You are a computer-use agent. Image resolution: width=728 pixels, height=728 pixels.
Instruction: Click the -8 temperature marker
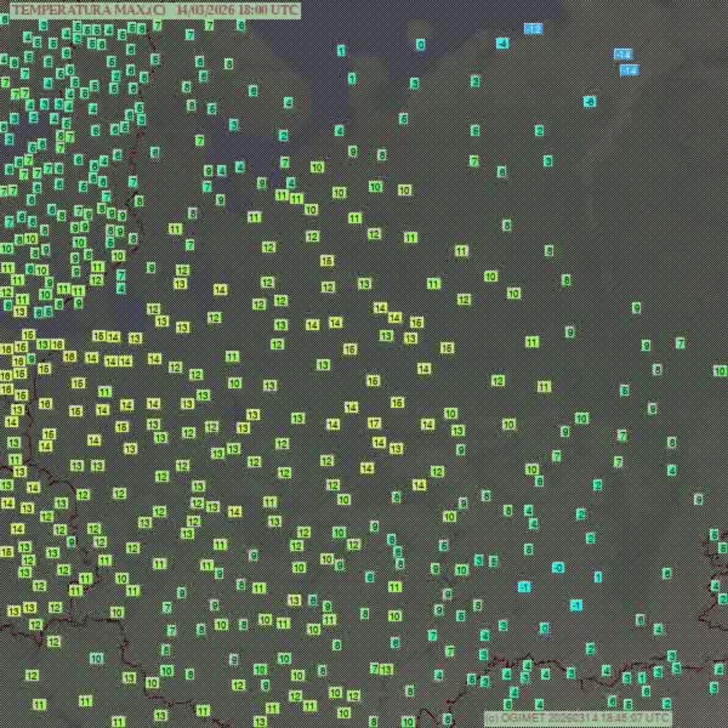tap(590, 102)
